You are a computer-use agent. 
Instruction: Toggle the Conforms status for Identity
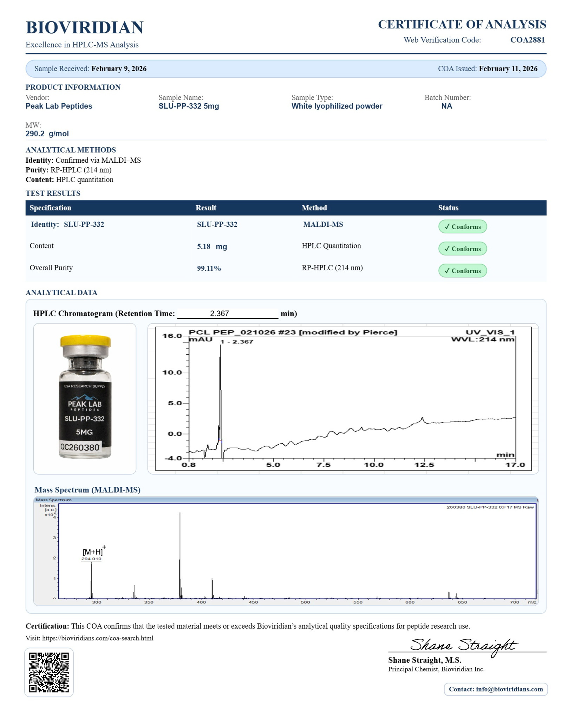[x=463, y=227]
